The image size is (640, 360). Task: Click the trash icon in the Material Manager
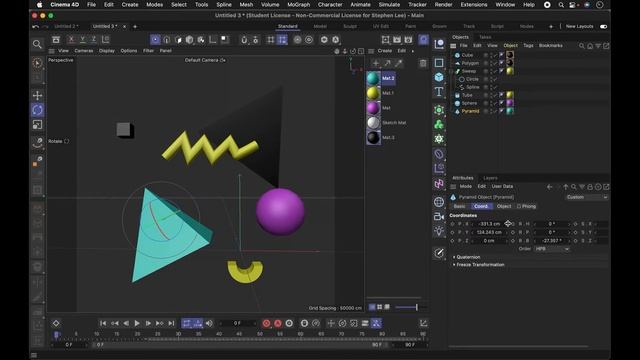(423, 63)
